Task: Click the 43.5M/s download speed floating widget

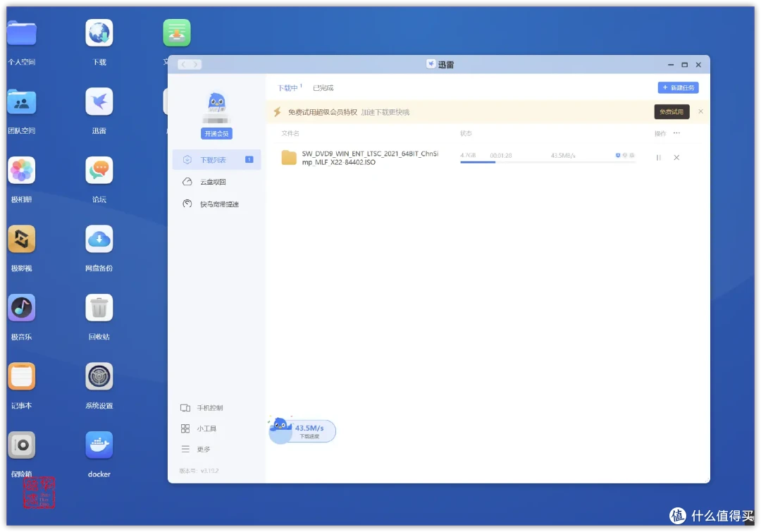Action: coord(302,431)
